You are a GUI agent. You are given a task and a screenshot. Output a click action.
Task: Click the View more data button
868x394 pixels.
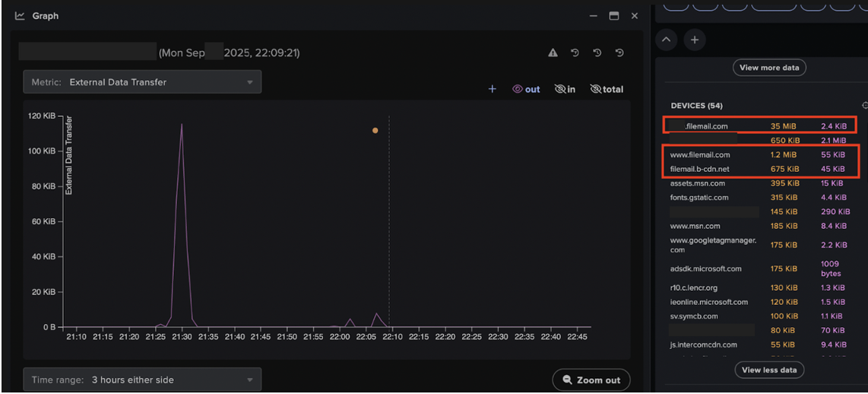click(769, 68)
